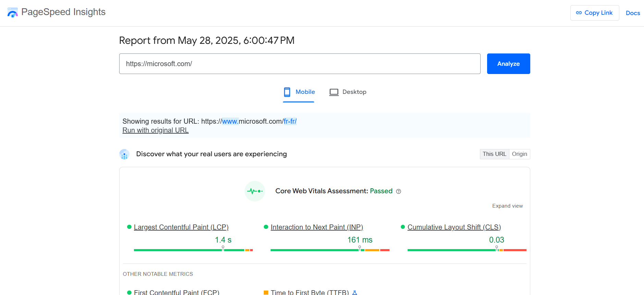644x295 pixels.
Task: Click the LCP distribution bar
Action: (x=193, y=250)
